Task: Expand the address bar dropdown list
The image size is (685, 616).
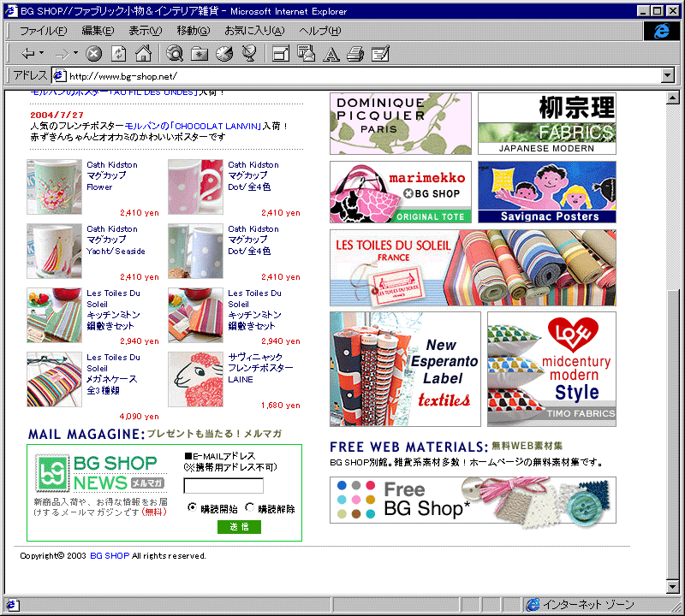Action: pos(667,75)
